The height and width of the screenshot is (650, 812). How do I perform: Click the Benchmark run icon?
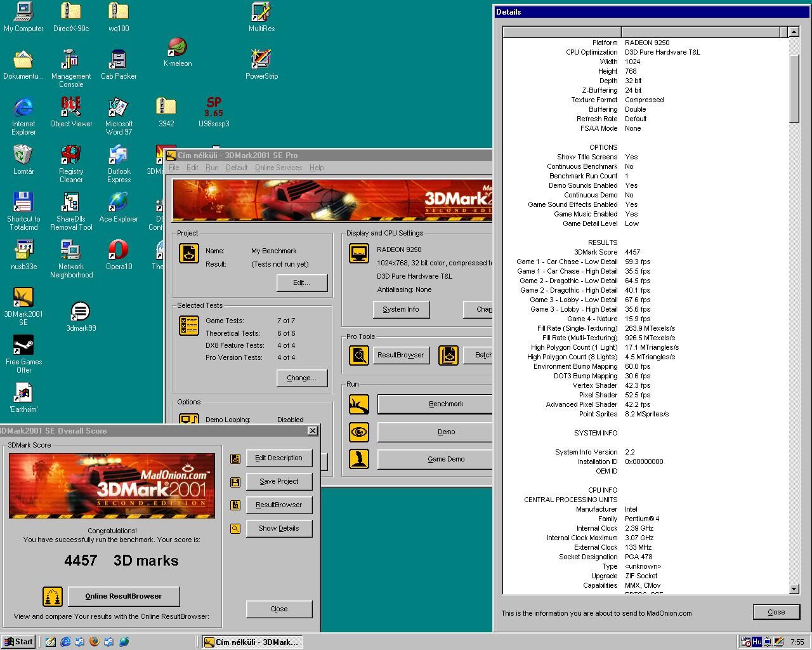[359, 404]
